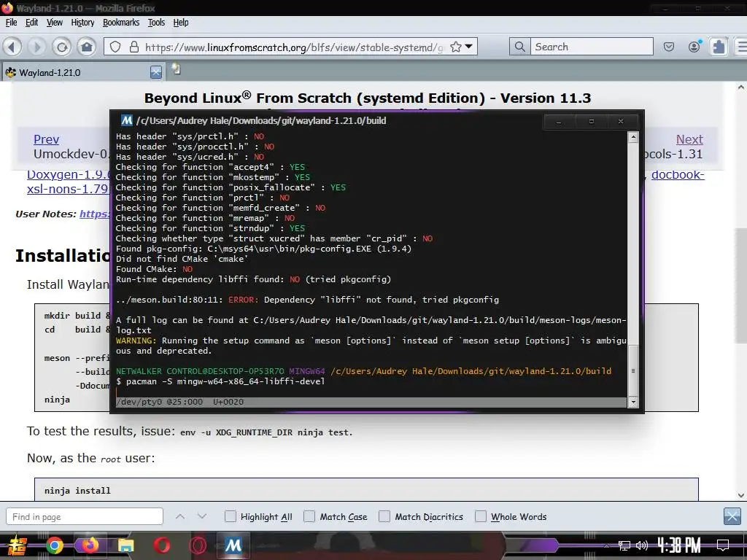This screenshot has width=747, height=560.
Task: Open the Windows Start button
Action: tap(16, 545)
